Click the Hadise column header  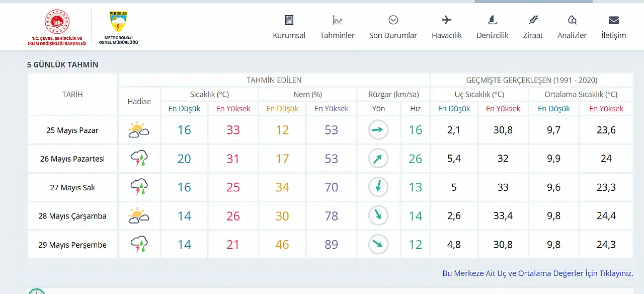pos(139,102)
